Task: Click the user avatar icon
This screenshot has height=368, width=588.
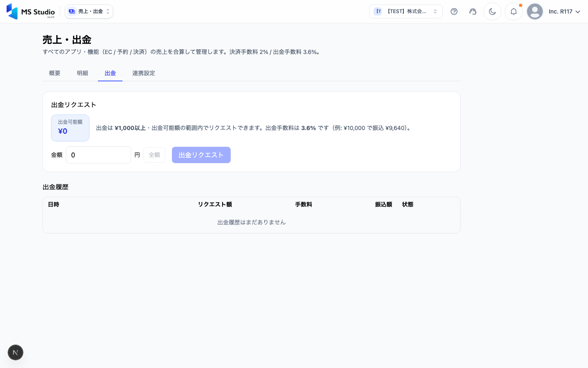Action: pos(535,11)
